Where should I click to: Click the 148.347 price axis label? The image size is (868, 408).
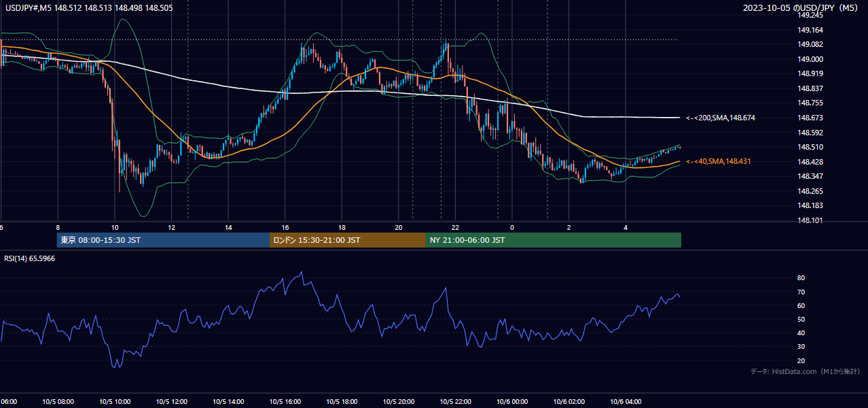[810, 176]
